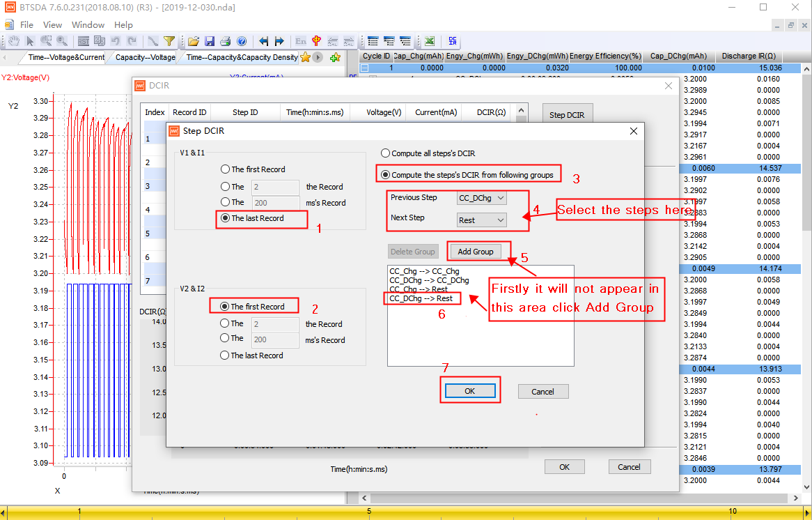Close the Step DCIR dialog
812x520 pixels.
point(633,131)
